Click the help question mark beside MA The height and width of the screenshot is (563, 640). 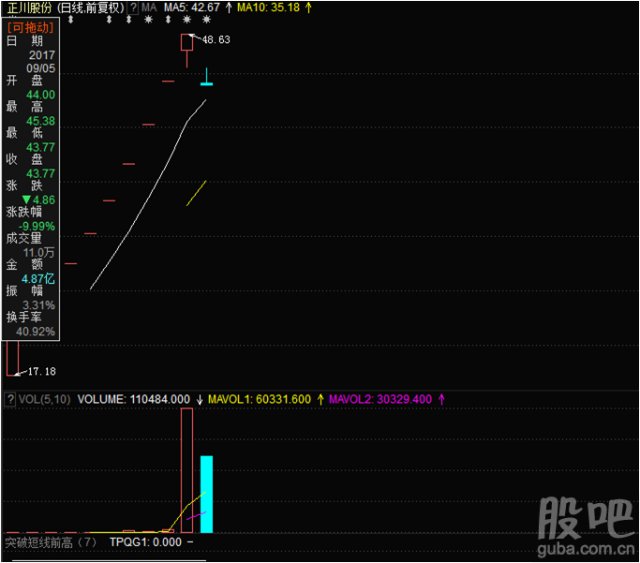click(134, 7)
